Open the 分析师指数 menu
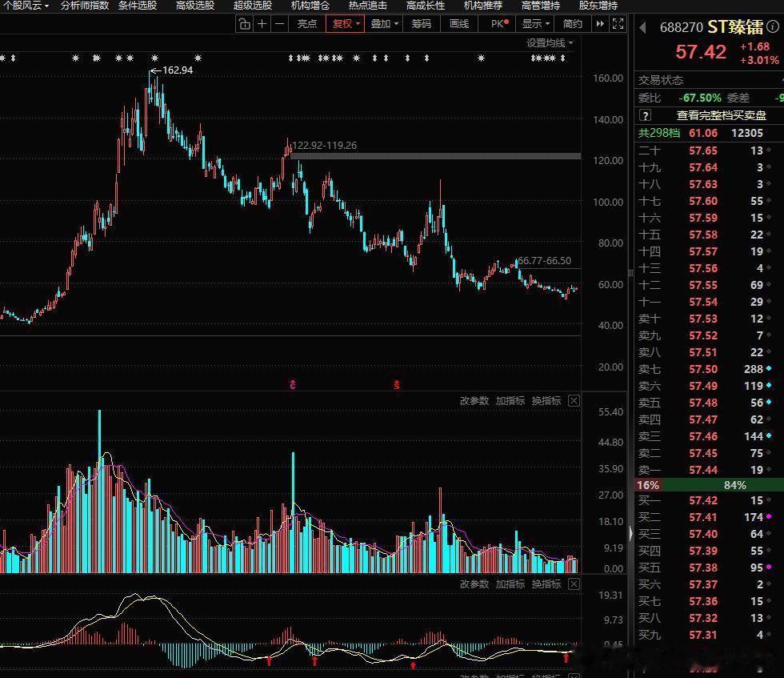 point(85,6)
